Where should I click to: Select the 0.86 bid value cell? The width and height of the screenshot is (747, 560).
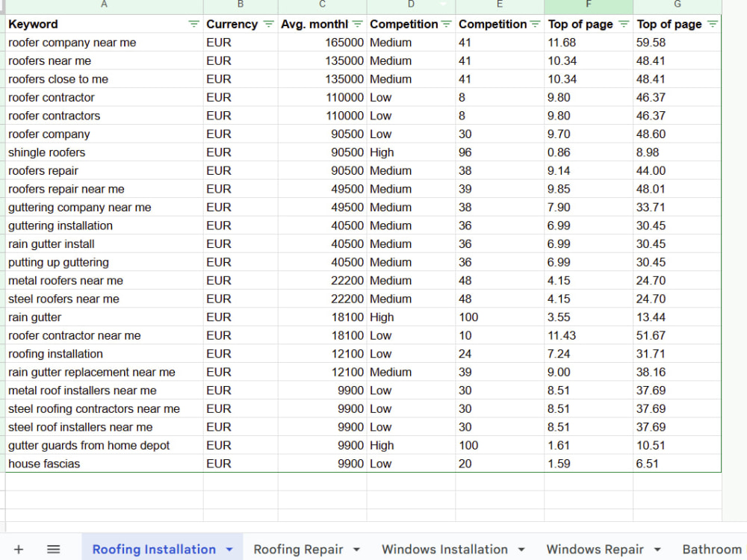589,152
